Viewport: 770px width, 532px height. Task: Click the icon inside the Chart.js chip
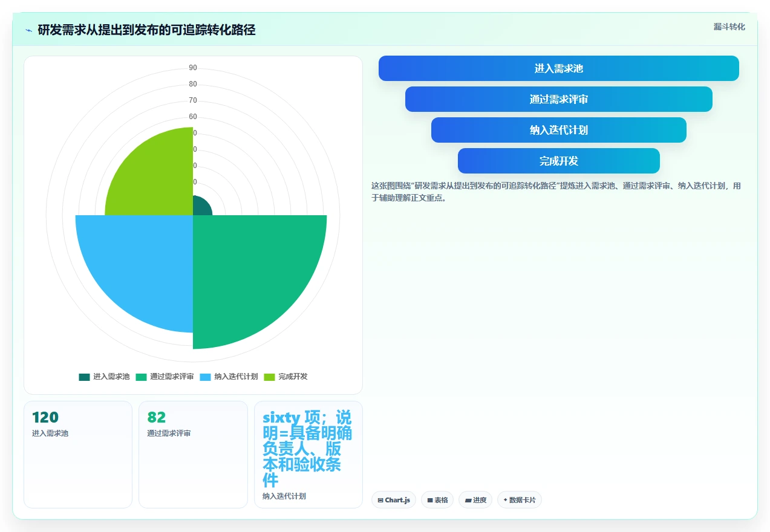pos(380,501)
